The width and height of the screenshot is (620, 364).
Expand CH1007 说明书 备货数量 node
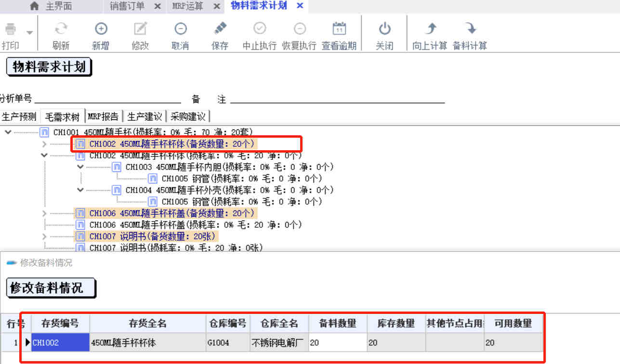point(44,236)
